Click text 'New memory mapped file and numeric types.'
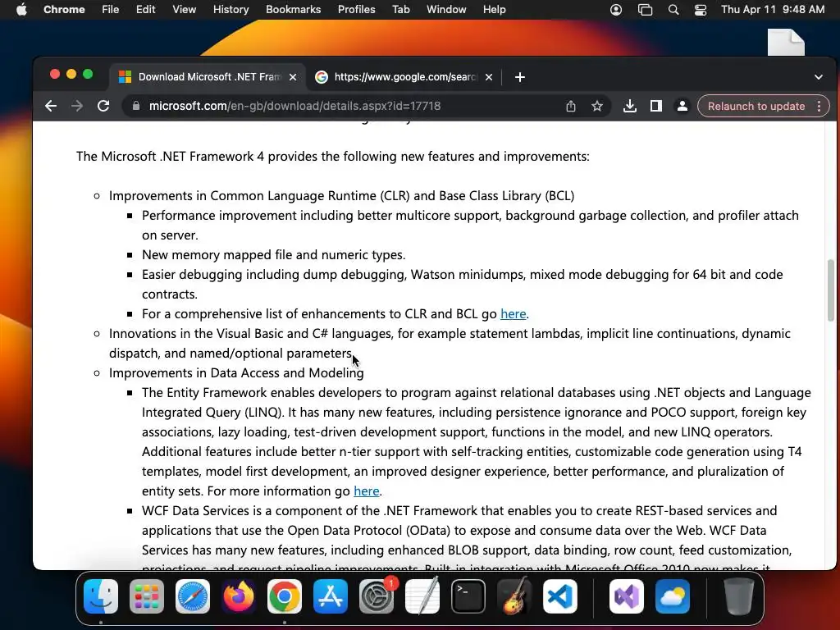 273,255
